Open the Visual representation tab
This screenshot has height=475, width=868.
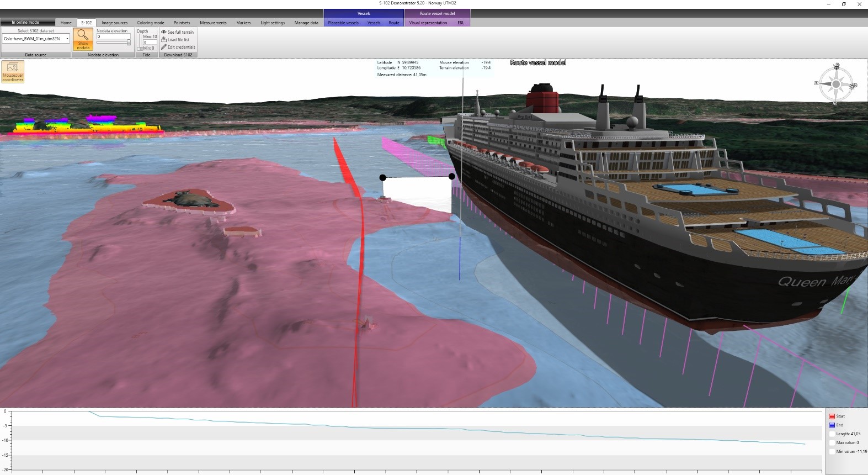(x=428, y=23)
